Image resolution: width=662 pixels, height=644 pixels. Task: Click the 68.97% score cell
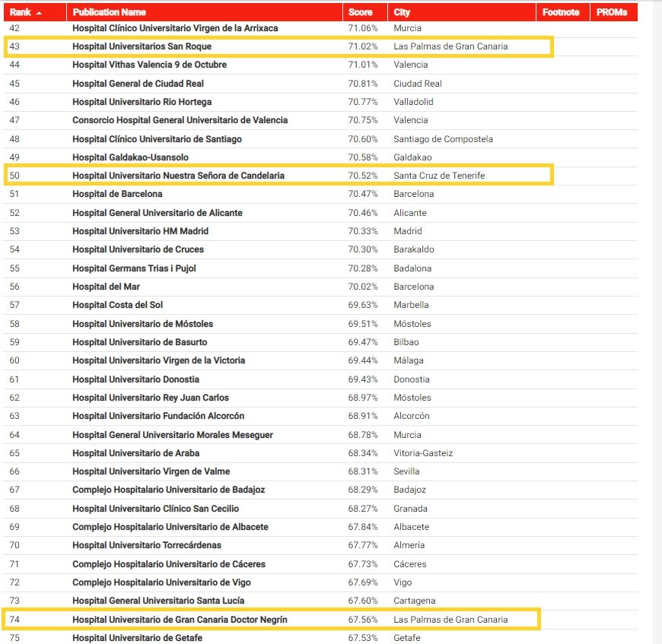[x=363, y=398]
